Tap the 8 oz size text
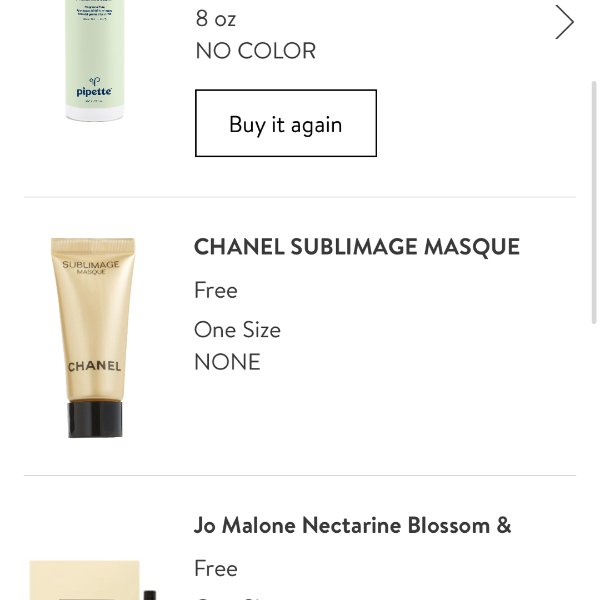This screenshot has width=600, height=600. pyautogui.click(x=215, y=18)
